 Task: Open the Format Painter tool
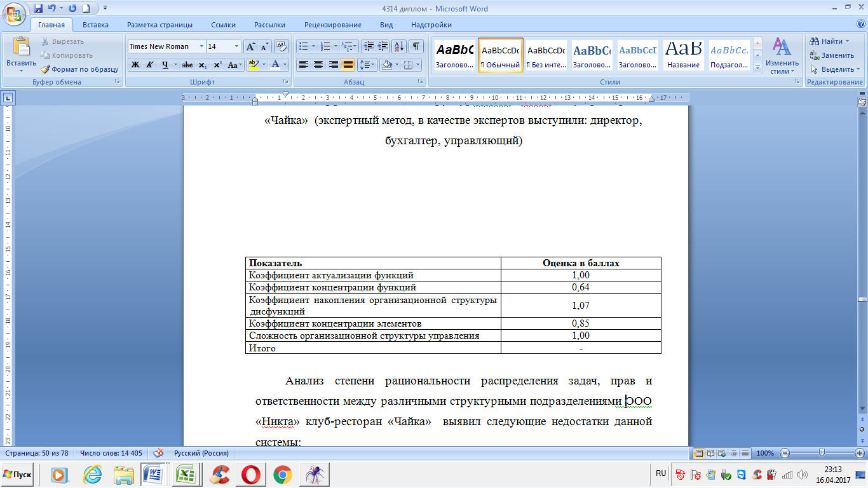(x=79, y=69)
